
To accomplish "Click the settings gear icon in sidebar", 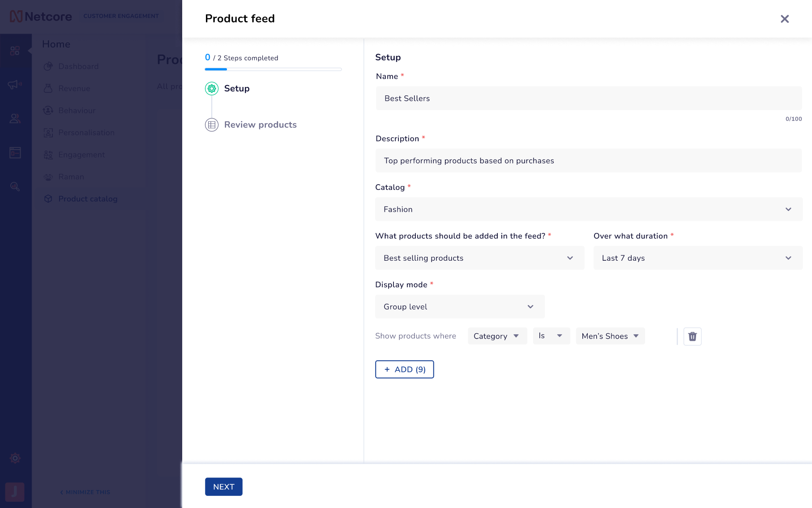I will coord(15,458).
